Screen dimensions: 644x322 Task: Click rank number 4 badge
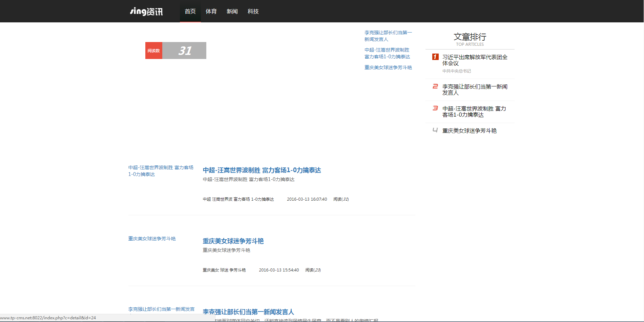click(435, 130)
